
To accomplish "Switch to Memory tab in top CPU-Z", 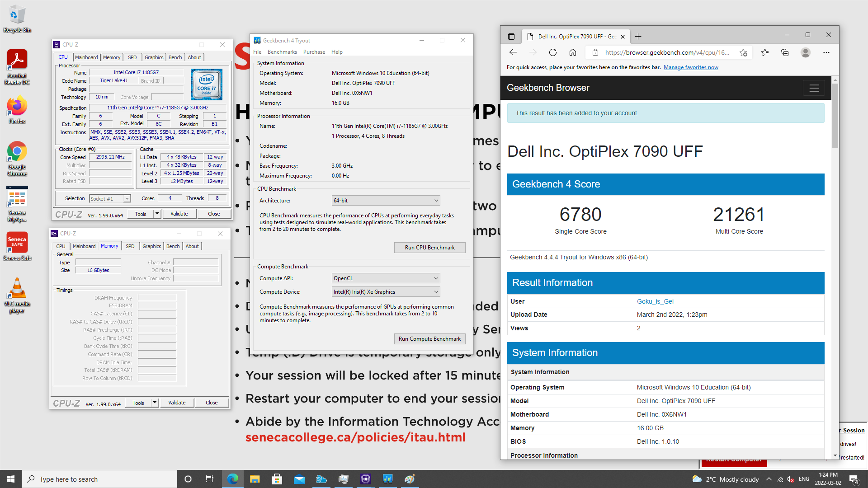I will click(112, 57).
